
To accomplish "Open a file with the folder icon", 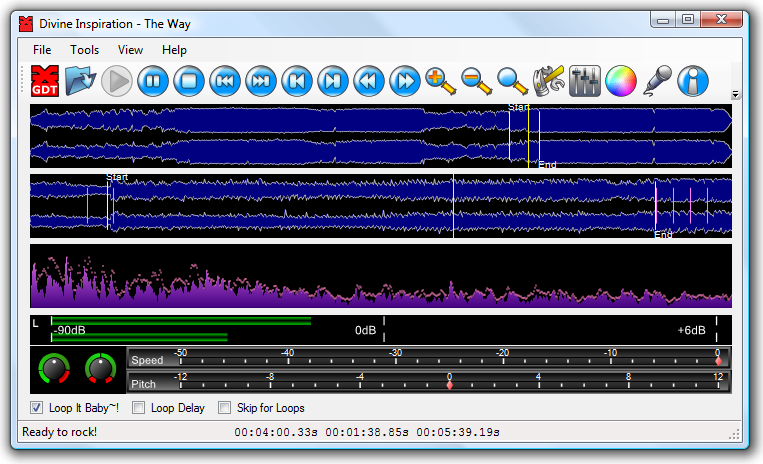I will (80, 81).
